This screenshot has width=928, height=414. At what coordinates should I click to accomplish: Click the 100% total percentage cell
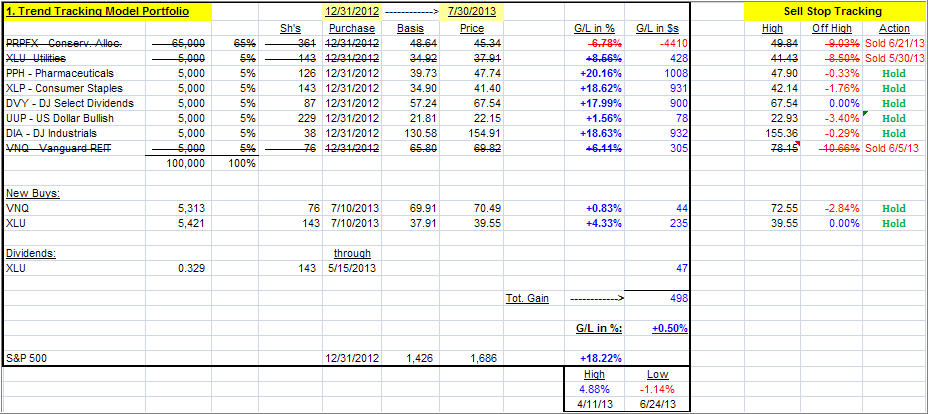(235, 163)
